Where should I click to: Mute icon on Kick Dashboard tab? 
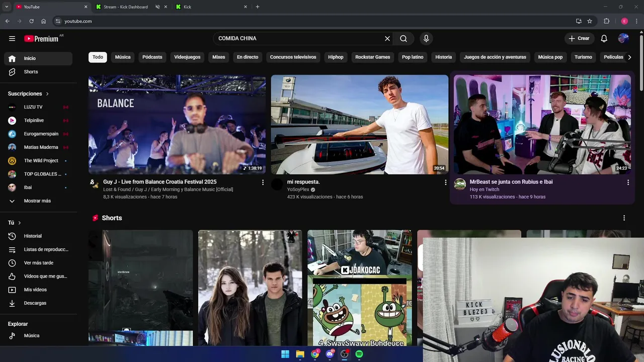(157, 7)
